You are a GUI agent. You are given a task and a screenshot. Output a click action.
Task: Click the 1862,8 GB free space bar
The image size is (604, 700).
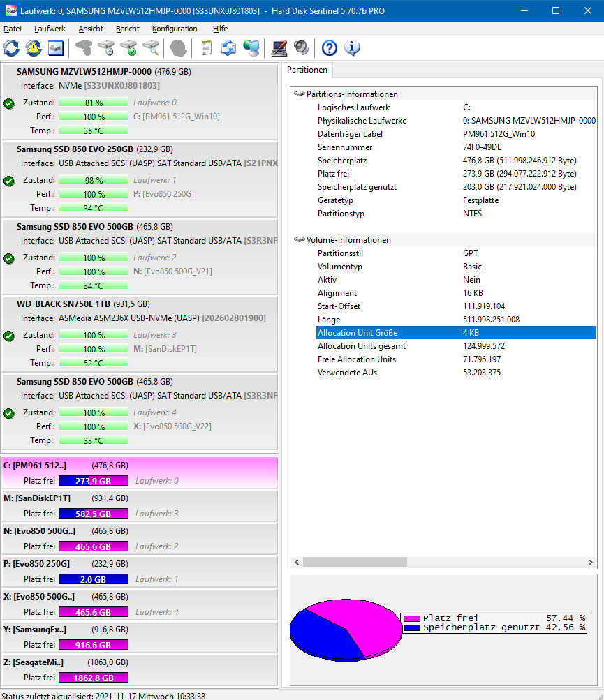pos(94,678)
